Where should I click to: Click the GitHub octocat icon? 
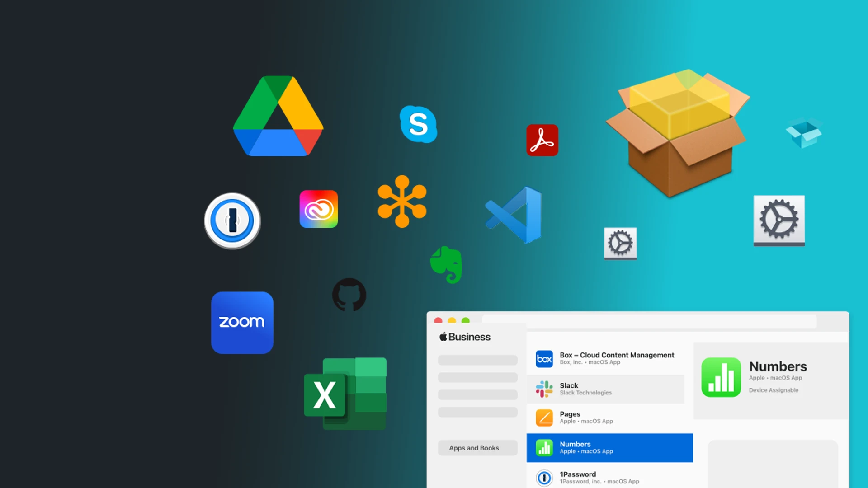point(349,295)
